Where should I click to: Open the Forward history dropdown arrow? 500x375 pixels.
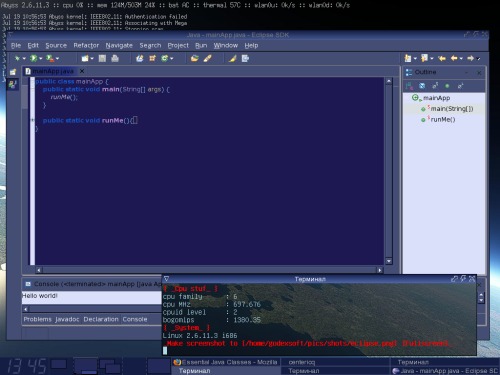[x=478, y=59]
